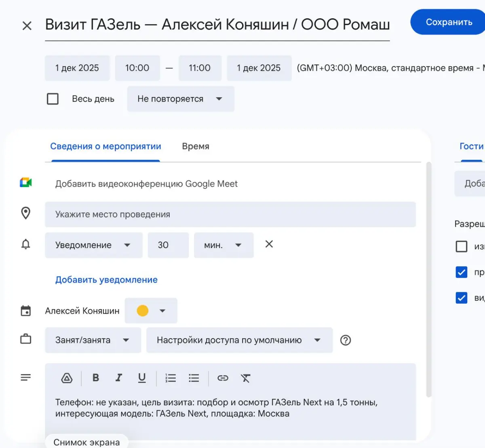This screenshot has width=485, height=448.
Task: Click the Снимок экрана chip
Action: click(86, 442)
